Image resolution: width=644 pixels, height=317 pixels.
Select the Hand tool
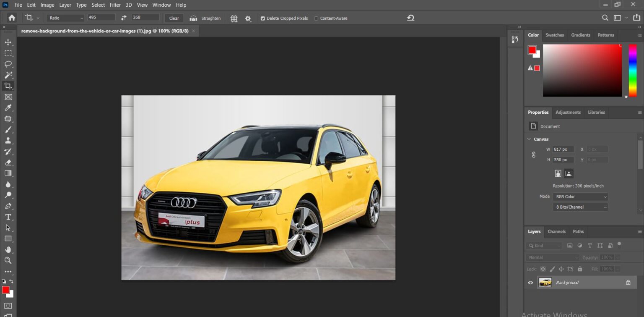tap(8, 250)
